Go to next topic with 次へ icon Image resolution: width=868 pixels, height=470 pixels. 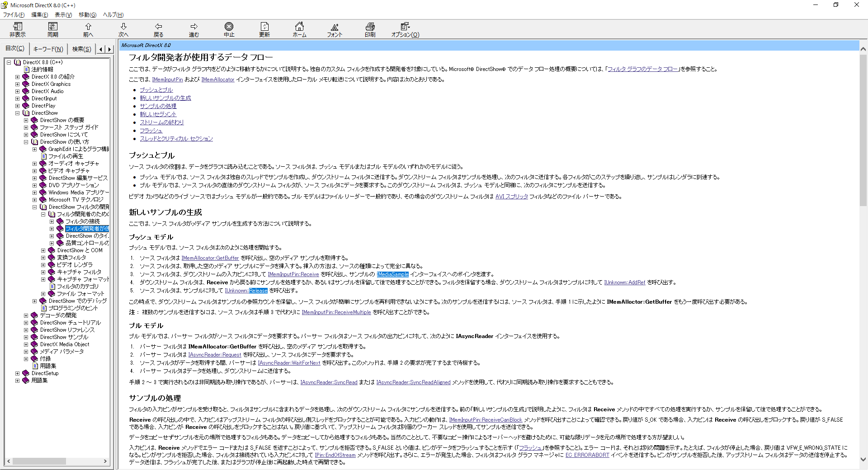coord(123,26)
